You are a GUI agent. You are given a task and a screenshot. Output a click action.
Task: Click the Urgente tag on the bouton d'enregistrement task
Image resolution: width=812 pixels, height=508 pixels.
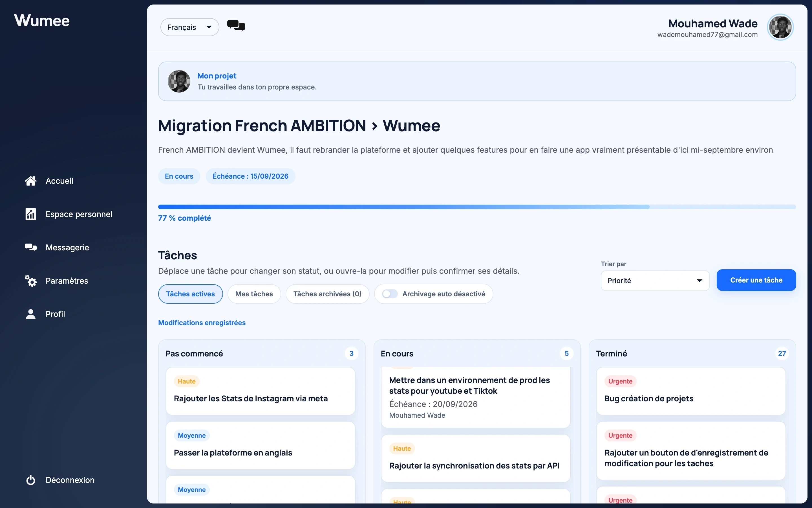pos(620,435)
